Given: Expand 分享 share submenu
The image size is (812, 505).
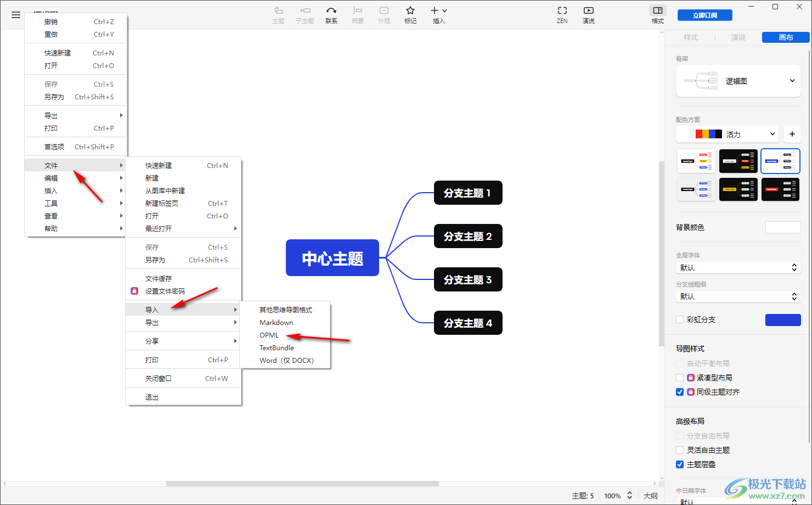Looking at the screenshot, I should (x=184, y=341).
